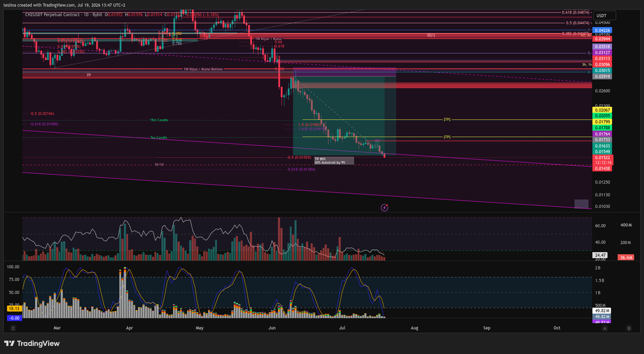
Task: Click the red 36.4M volume label
Action: pyautogui.click(x=627, y=258)
